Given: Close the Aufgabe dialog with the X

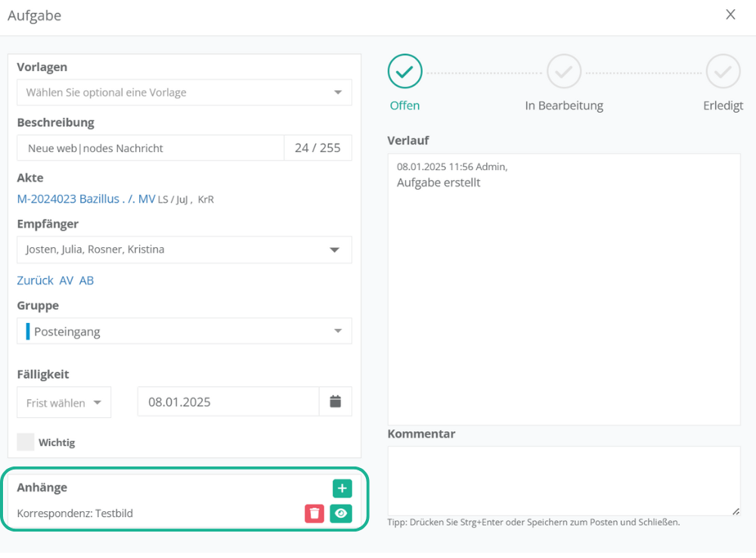Looking at the screenshot, I should 730,15.
